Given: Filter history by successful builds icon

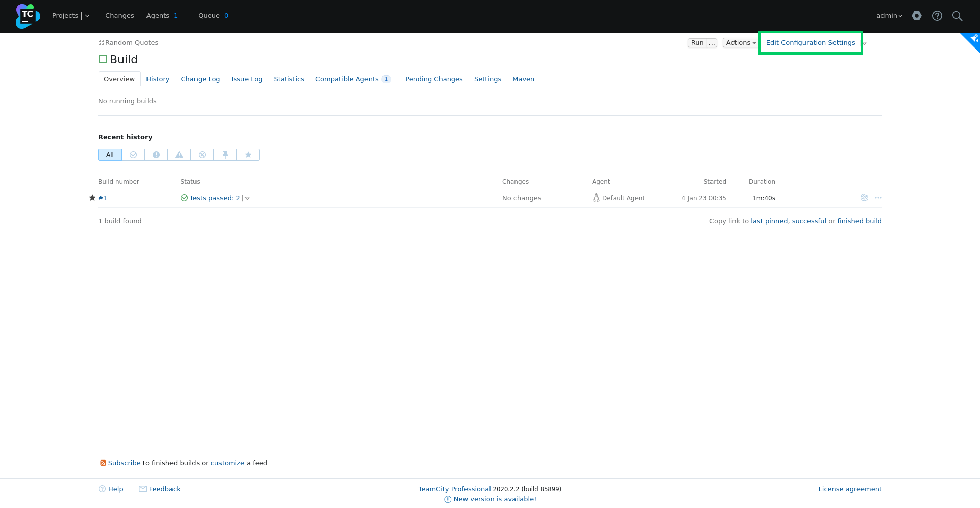Looking at the screenshot, I should [x=133, y=155].
